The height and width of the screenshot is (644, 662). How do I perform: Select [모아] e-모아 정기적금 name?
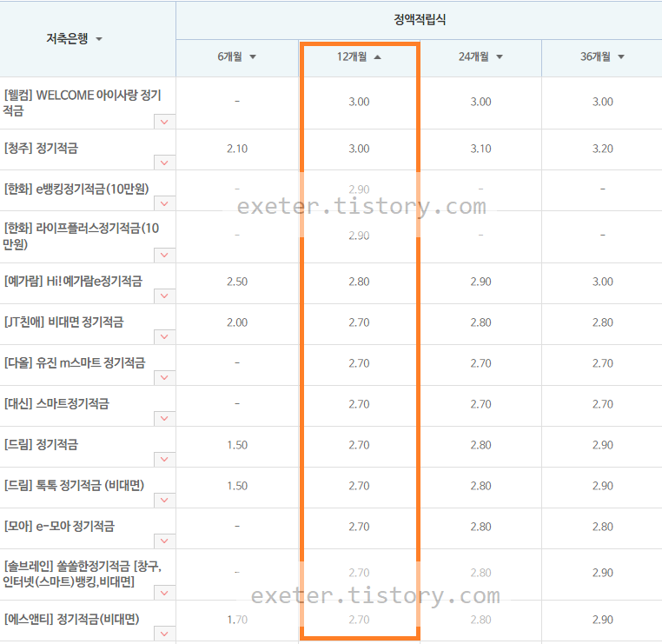point(59,526)
